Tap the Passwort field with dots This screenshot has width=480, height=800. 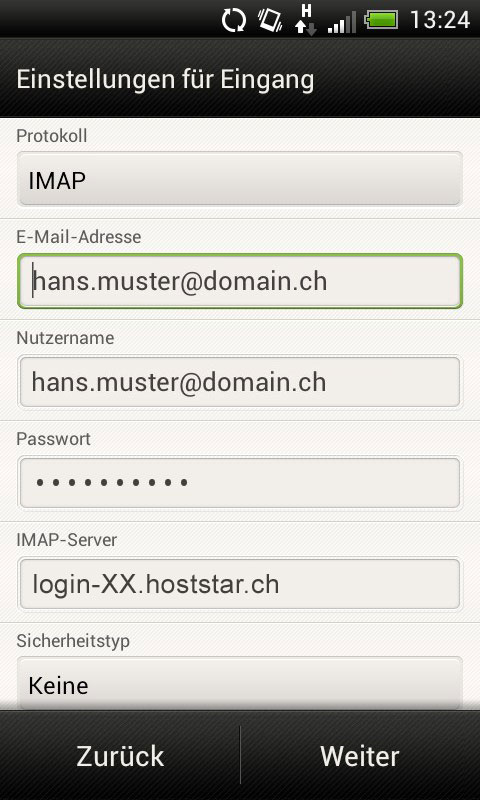tap(240, 483)
